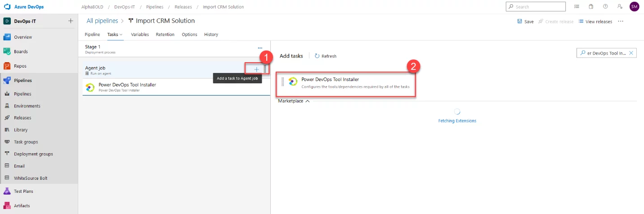The width and height of the screenshot is (644, 214).
Task: Click the Save button
Action: point(525,21)
